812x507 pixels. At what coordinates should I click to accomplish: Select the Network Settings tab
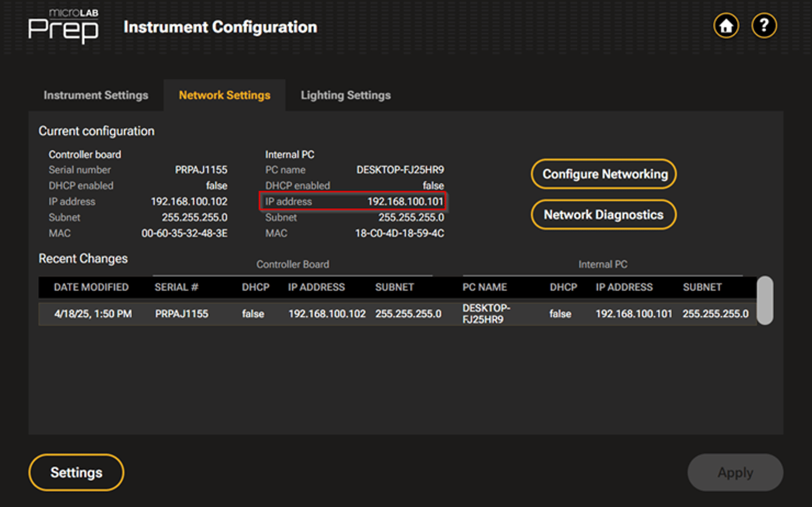224,95
